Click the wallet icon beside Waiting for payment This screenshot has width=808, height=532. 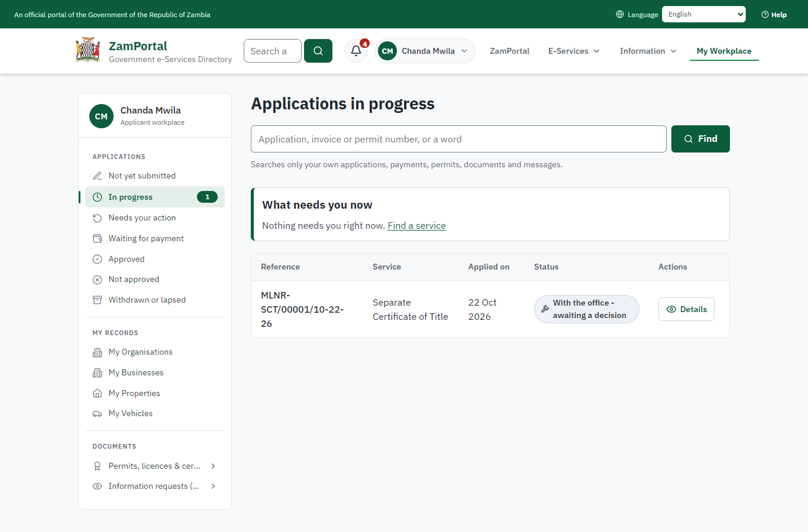(x=98, y=238)
